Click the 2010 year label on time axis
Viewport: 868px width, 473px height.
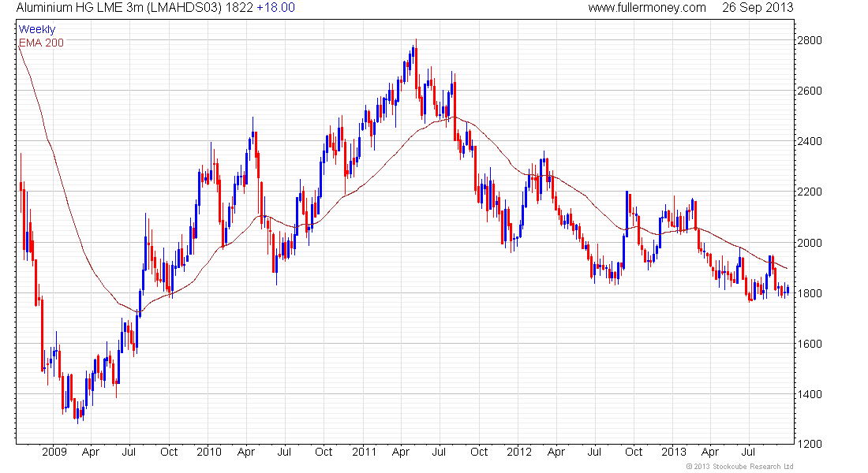[208, 452]
